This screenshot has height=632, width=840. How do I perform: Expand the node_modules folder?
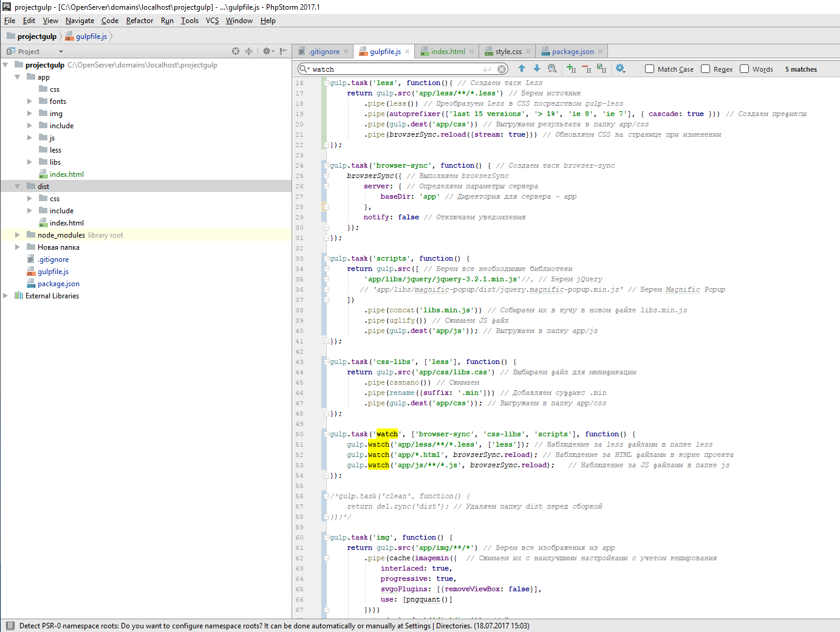(x=18, y=235)
